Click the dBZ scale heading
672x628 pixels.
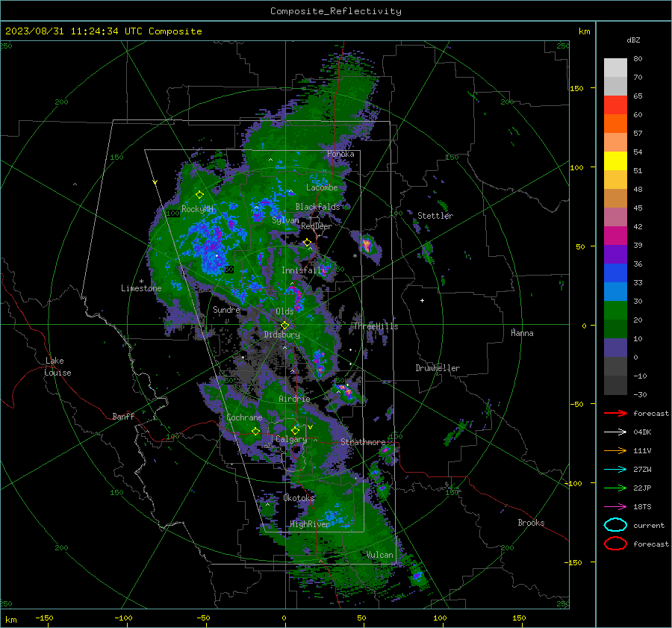(x=633, y=40)
